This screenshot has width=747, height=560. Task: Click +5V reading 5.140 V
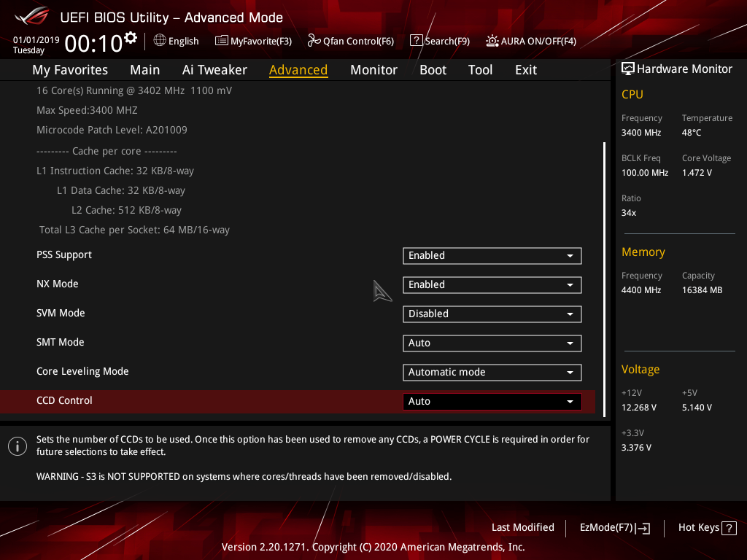697,408
